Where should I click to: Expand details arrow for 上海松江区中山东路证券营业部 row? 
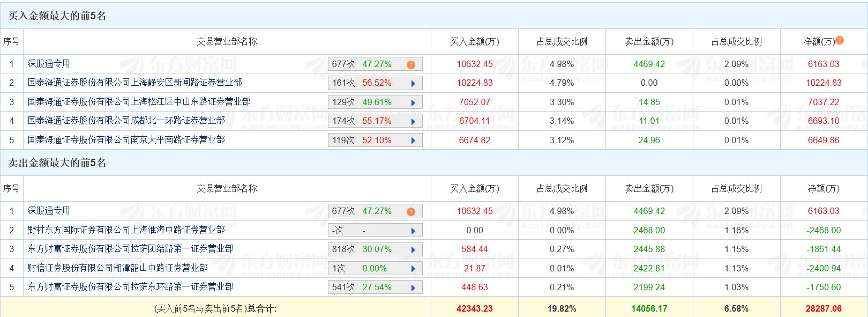413,102
